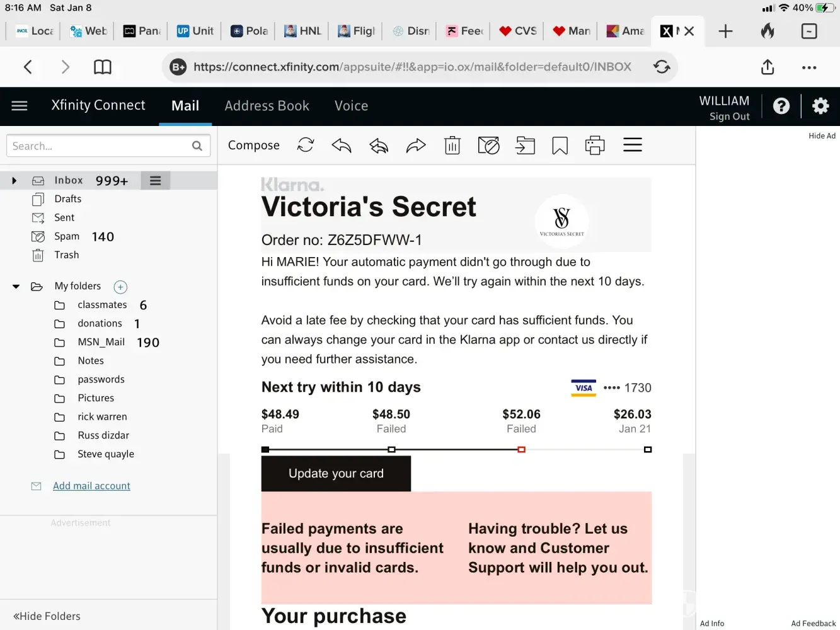This screenshot has width=840, height=630.
Task: Open the passwords folder
Action: point(101,379)
